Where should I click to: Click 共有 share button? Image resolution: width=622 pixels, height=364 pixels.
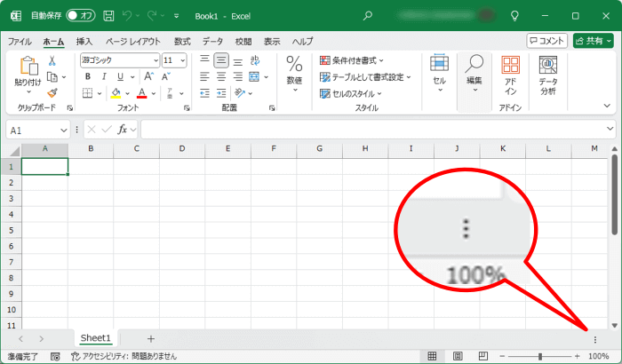(593, 41)
